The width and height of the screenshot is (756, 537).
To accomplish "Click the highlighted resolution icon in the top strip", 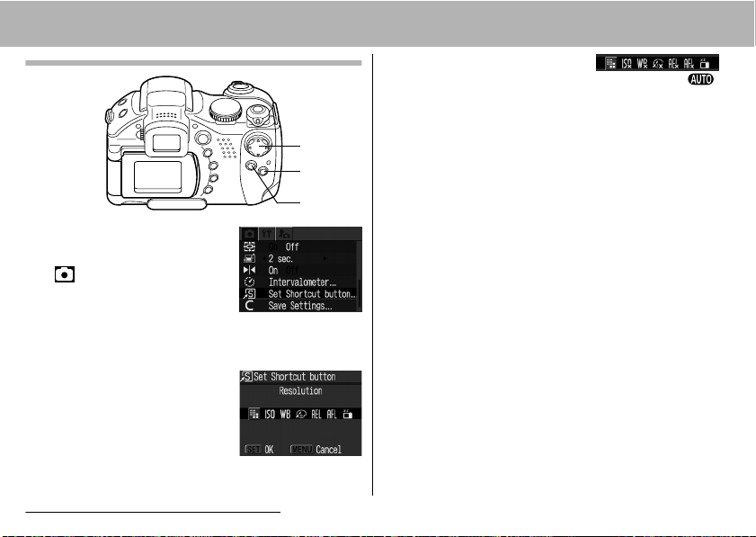I will pyautogui.click(x=611, y=63).
